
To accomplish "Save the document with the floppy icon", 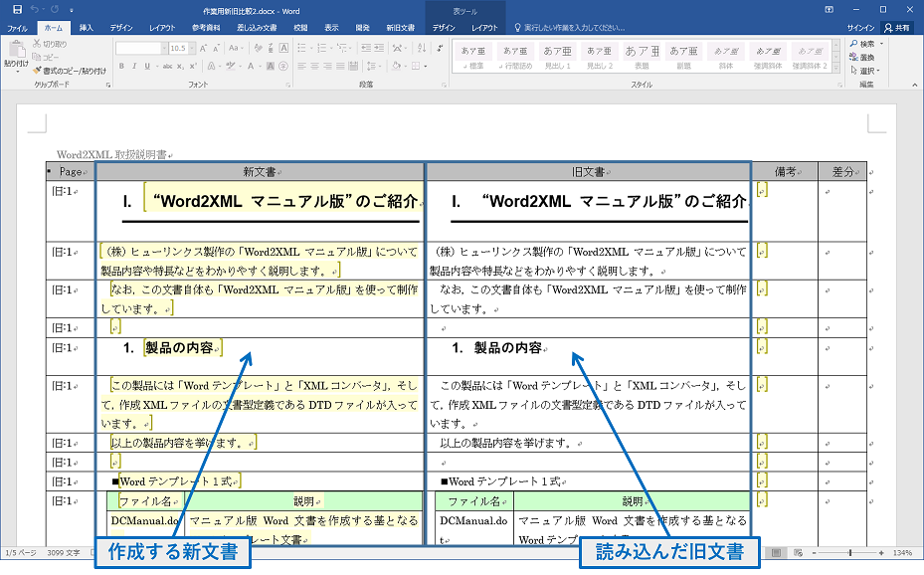I will 17,9.
